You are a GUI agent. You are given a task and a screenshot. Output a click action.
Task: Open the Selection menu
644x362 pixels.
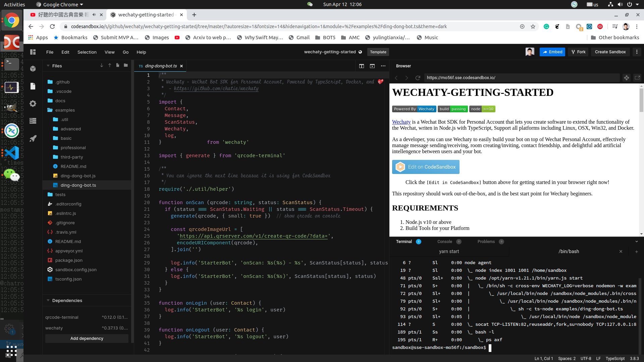(87, 52)
